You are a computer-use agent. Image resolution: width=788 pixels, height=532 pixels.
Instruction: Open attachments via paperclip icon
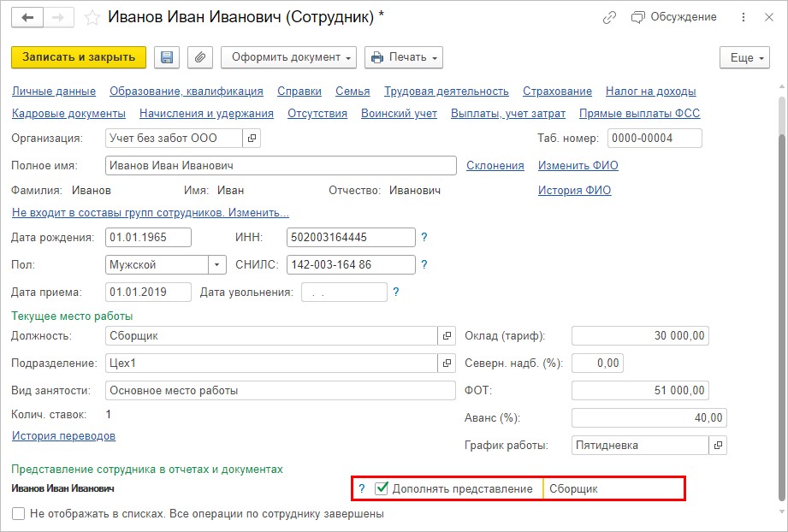pos(200,57)
